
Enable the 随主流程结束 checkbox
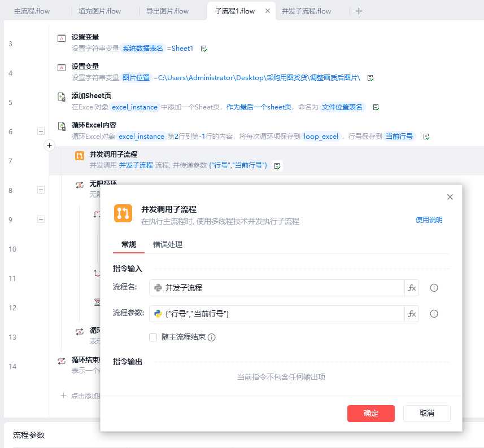coord(153,337)
